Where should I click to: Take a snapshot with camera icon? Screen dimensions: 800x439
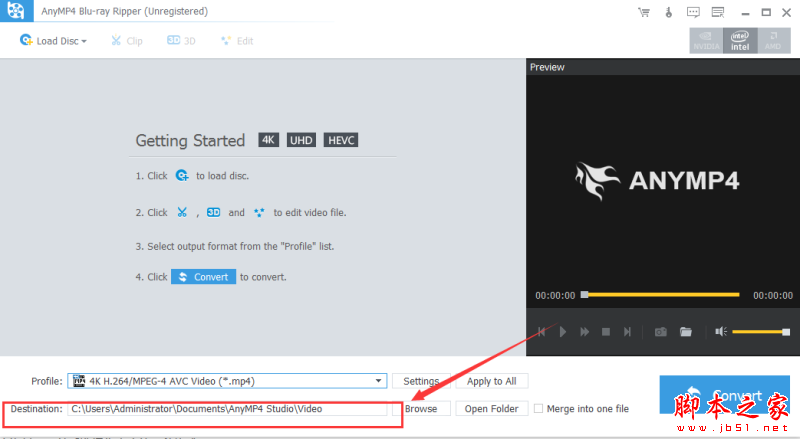point(661,332)
